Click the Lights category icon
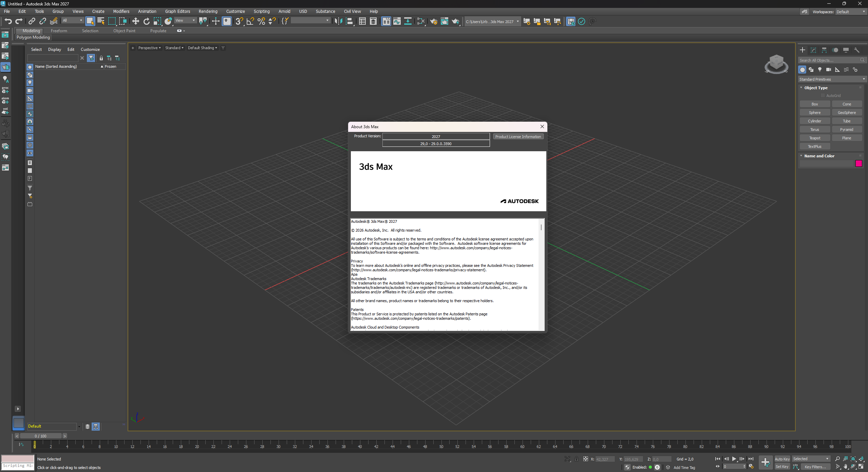The width and height of the screenshot is (868, 472). [820, 70]
